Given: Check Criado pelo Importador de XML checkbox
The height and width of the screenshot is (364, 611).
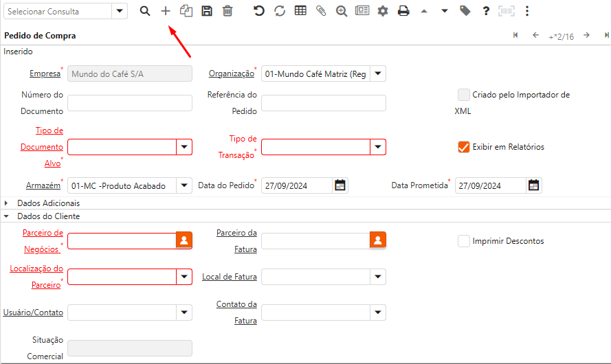Looking at the screenshot, I should (x=464, y=95).
